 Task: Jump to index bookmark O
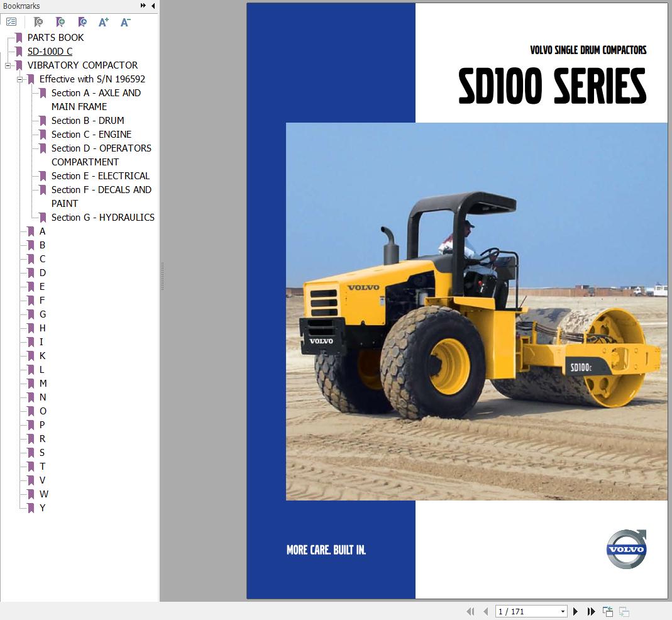point(43,411)
